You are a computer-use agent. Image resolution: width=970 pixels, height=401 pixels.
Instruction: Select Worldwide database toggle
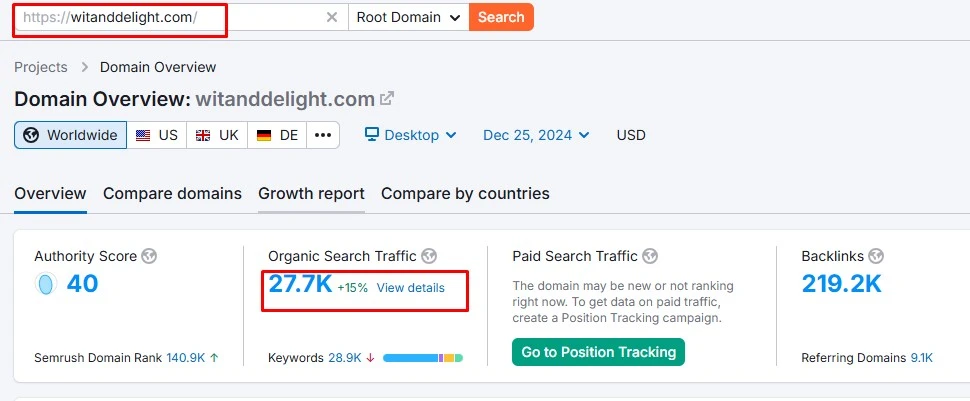tap(70, 135)
